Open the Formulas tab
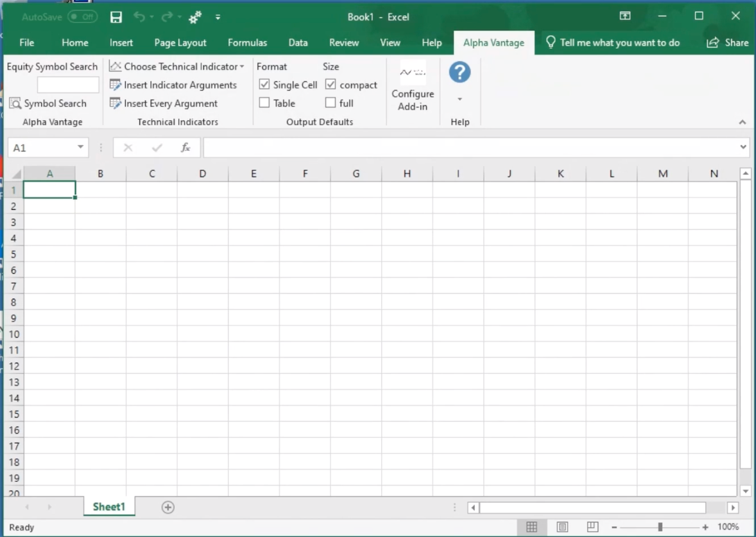756x537 pixels. coord(247,42)
